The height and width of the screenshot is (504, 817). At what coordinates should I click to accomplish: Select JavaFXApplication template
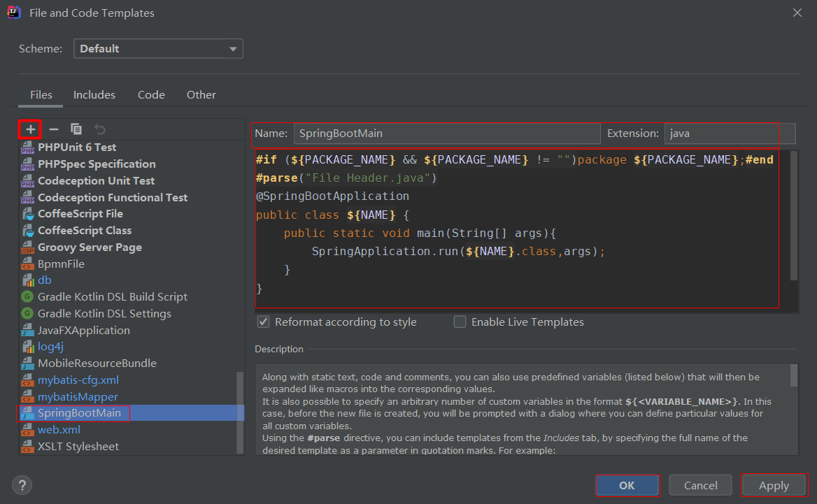(132, 330)
